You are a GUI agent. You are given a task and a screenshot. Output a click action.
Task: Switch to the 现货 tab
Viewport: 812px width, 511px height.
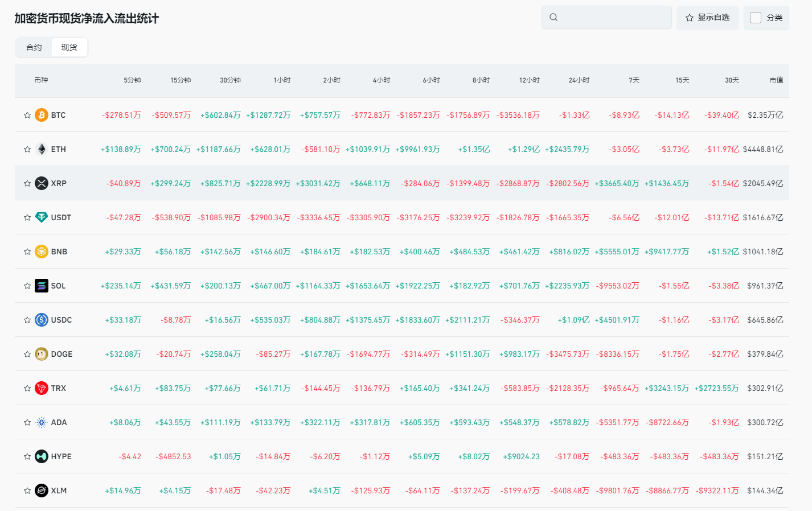(69, 47)
